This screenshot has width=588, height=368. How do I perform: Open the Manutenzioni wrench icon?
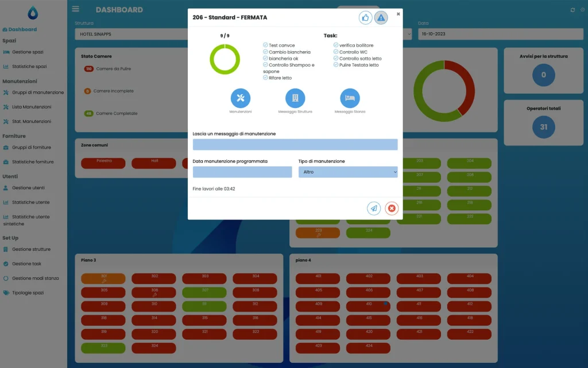(x=241, y=98)
